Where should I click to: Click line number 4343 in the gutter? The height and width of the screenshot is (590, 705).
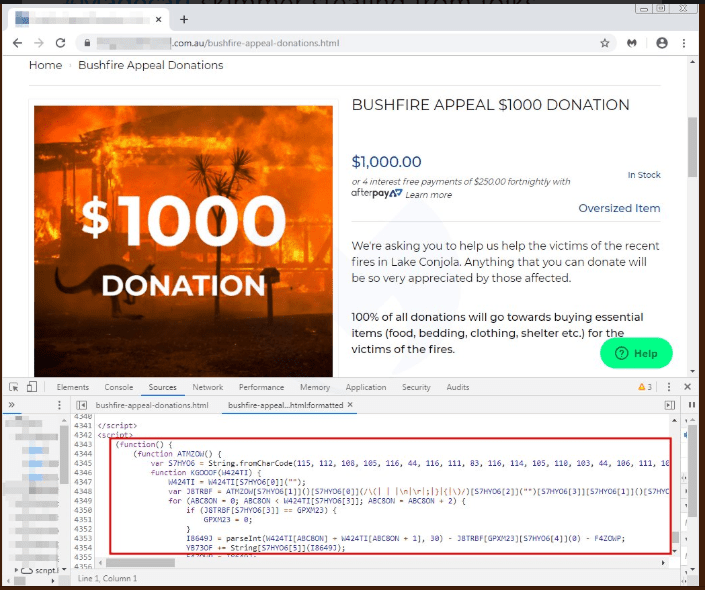83,444
